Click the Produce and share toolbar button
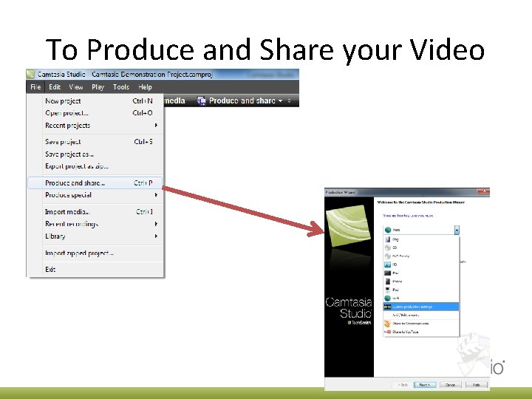The image size is (532, 399). pos(237,100)
